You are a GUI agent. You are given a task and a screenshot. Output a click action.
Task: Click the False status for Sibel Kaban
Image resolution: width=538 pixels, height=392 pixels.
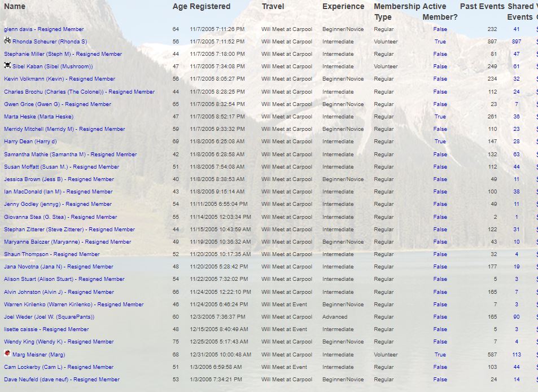[x=440, y=67]
